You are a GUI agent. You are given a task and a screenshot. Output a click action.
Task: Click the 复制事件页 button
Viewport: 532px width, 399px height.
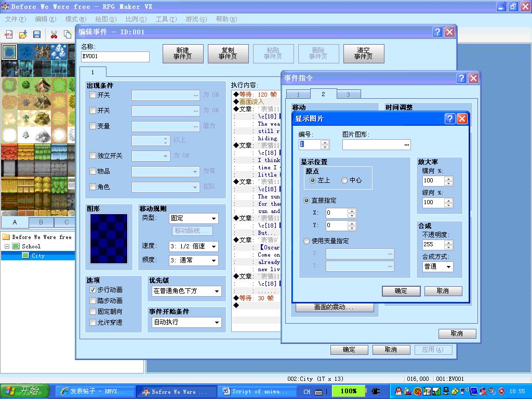click(228, 54)
